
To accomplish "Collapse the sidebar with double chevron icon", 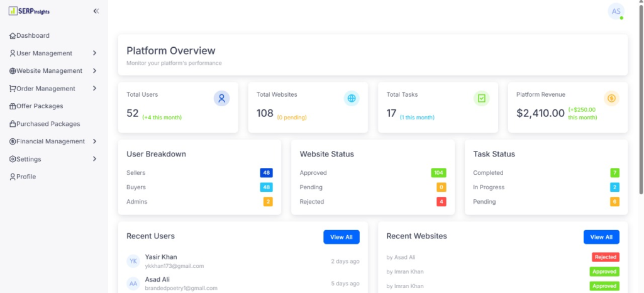I will point(96,11).
